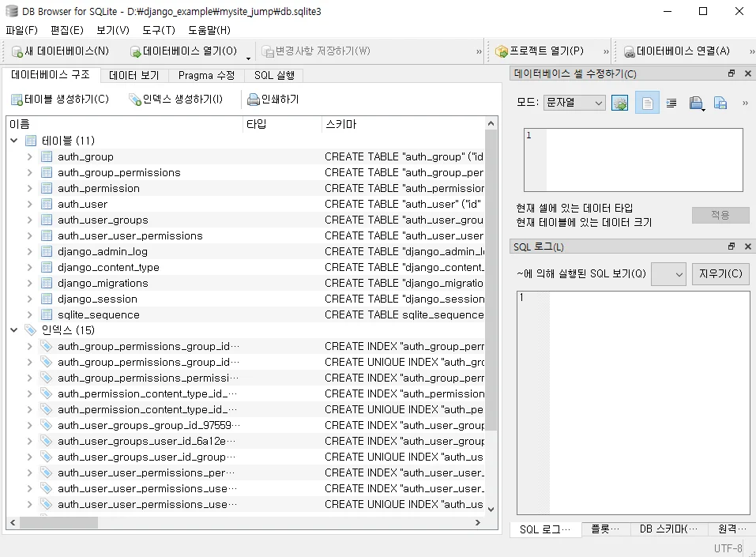756x557 pixels.
Task: Click the indent/word wrap icon in cell editor
Action: (671, 103)
